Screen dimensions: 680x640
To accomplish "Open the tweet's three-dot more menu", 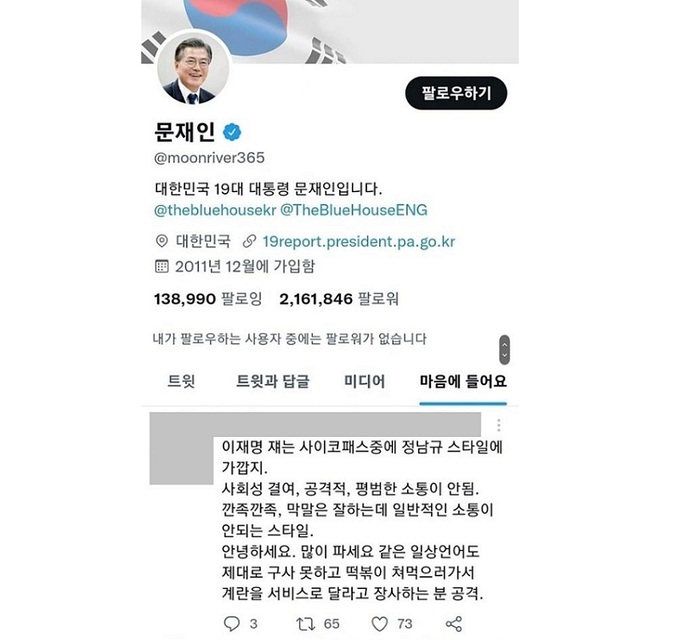I will pyautogui.click(x=499, y=425).
